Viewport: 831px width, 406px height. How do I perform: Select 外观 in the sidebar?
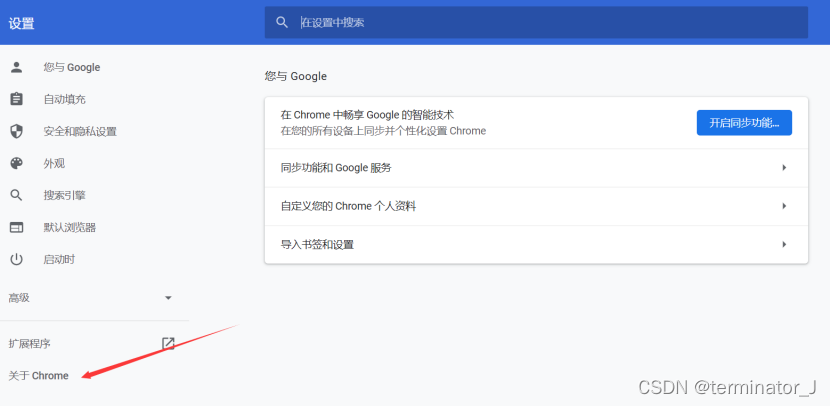(x=54, y=163)
